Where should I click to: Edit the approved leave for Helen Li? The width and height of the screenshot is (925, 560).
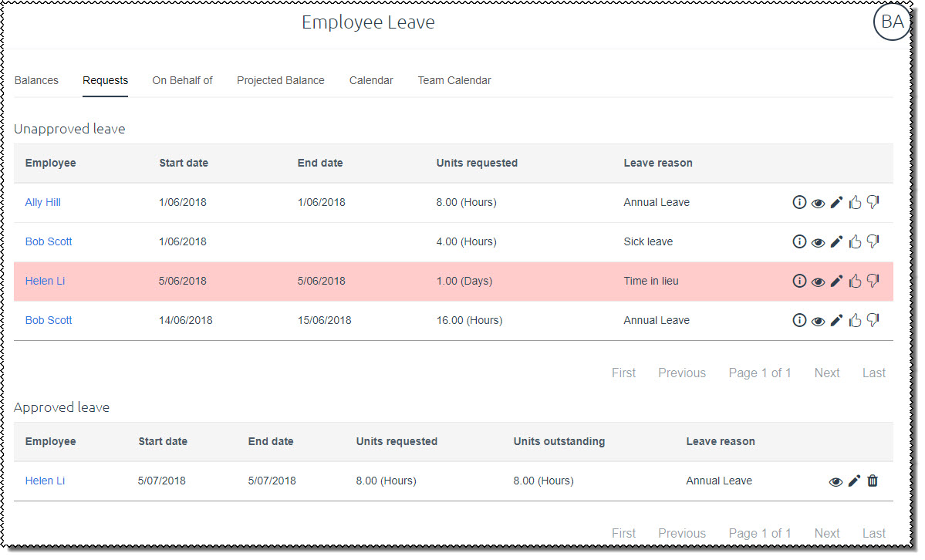(x=854, y=481)
